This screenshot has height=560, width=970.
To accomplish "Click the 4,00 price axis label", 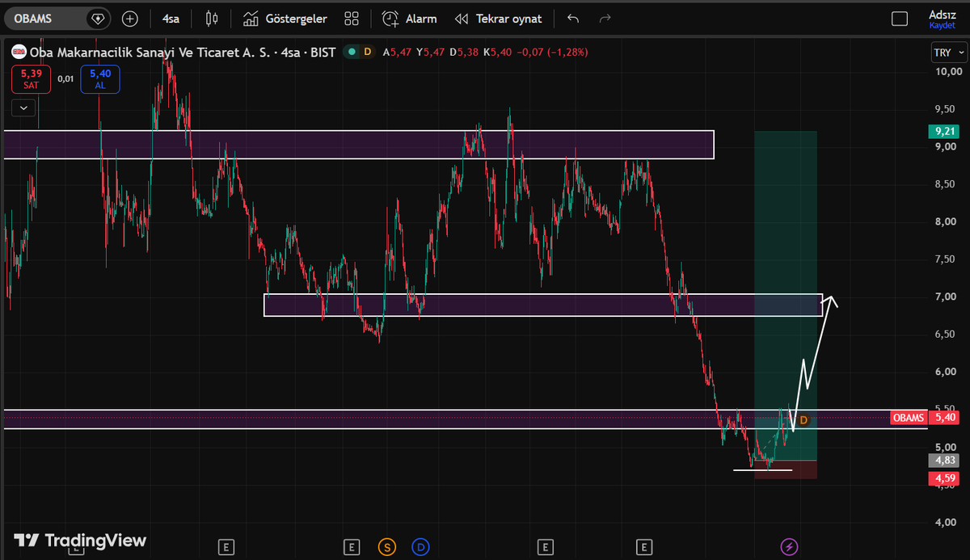I will click(947, 522).
